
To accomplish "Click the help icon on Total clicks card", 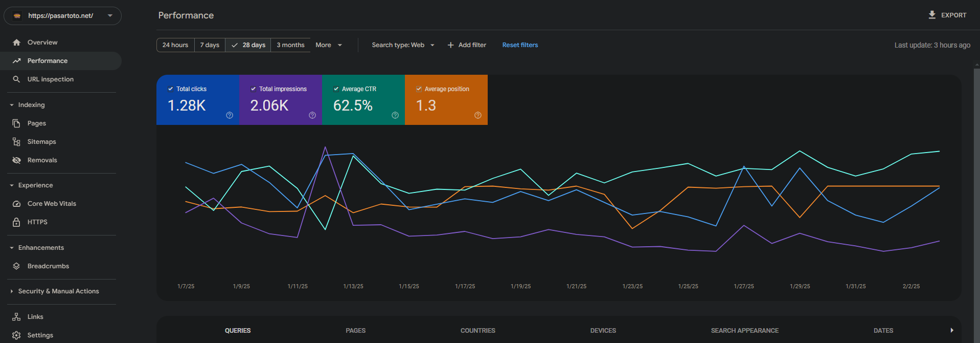I will point(230,115).
